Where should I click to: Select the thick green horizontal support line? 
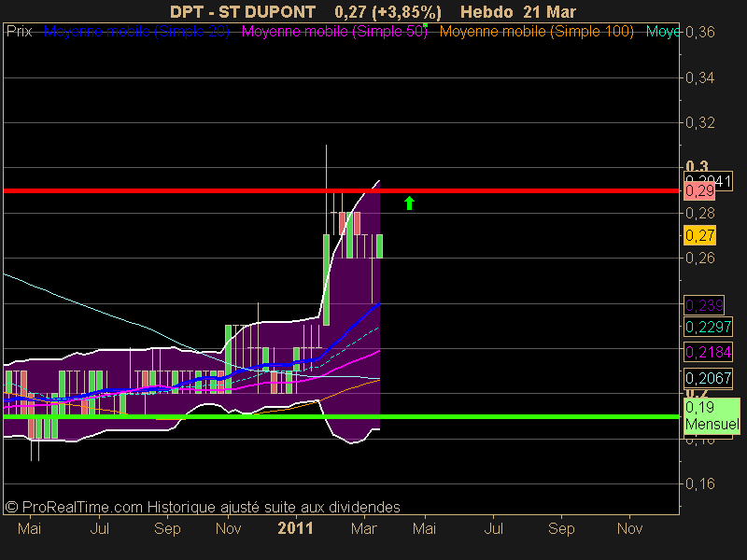pyautogui.click(x=341, y=416)
